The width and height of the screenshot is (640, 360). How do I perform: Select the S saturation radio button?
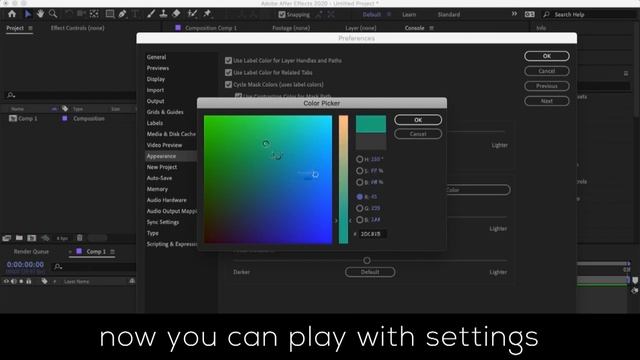click(x=360, y=171)
